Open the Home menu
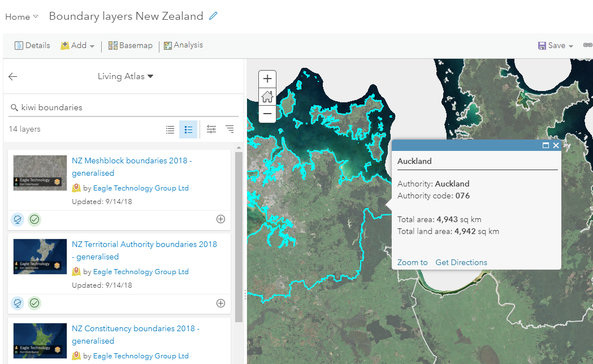 [x=21, y=17]
